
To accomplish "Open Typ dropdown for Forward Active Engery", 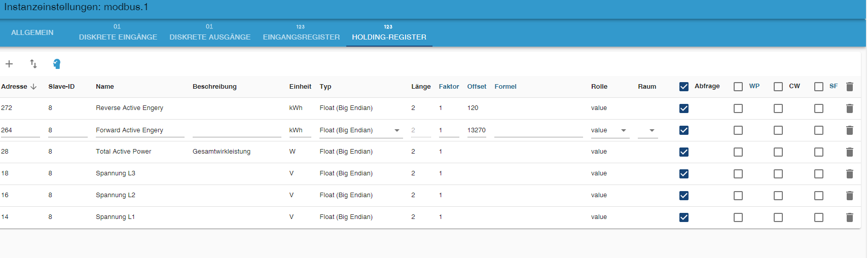I will point(397,130).
